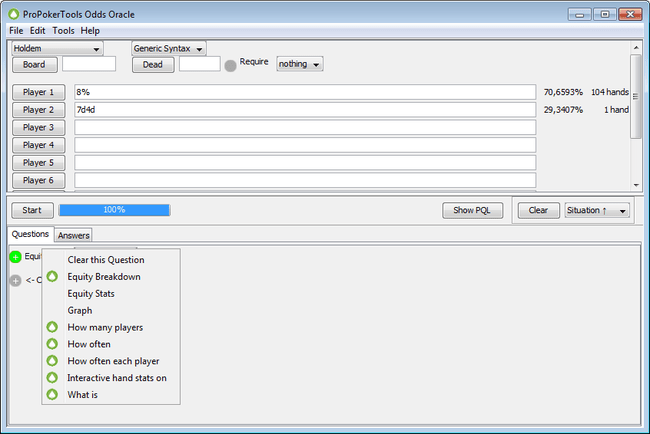Image resolution: width=650 pixels, height=434 pixels.
Task: Click the players panel scrollbar up arrow
Action: [636, 48]
